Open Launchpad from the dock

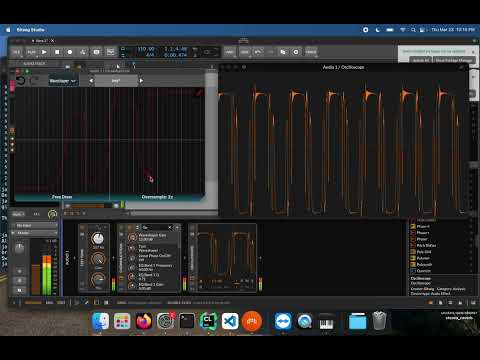click(122, 321)
